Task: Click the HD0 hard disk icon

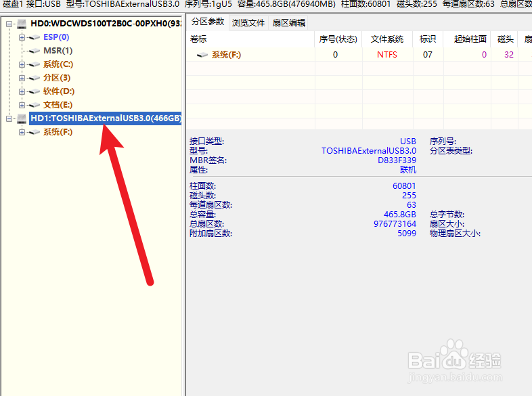Action: [22, 24]
